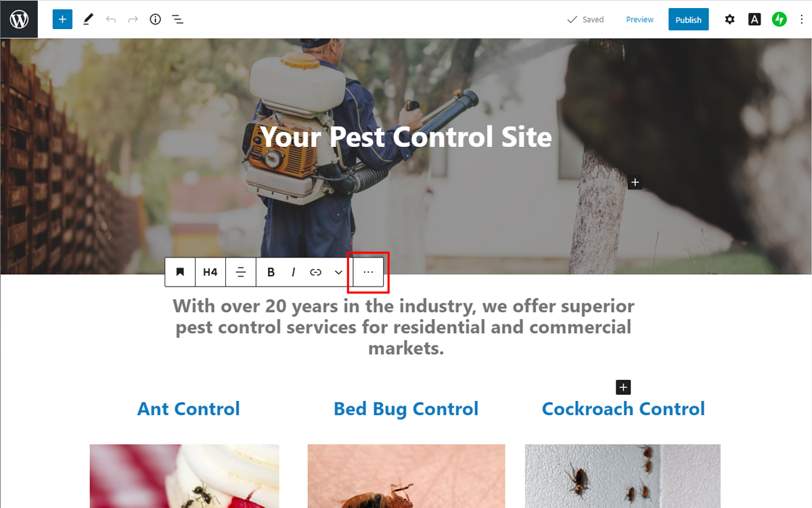
Task: Toggle the block inserter plus button
Action: point(62,19)
